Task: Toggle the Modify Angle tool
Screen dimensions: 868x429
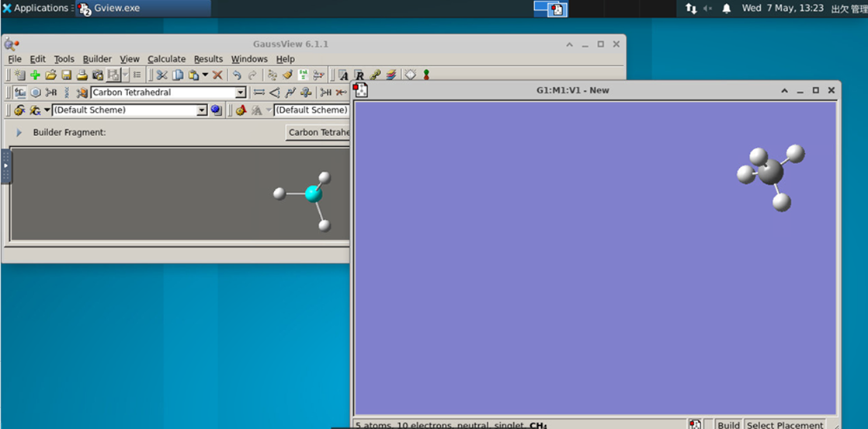Action: click(x=274, y=92)
